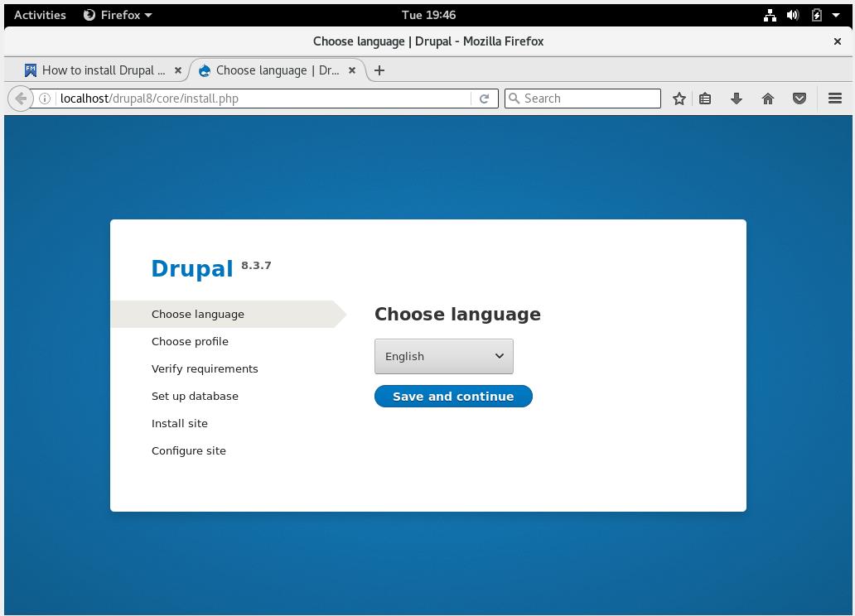This screenshot has width=855, height=616.
Task: Click the 'Set up database' step
Action: pos(195,397)
